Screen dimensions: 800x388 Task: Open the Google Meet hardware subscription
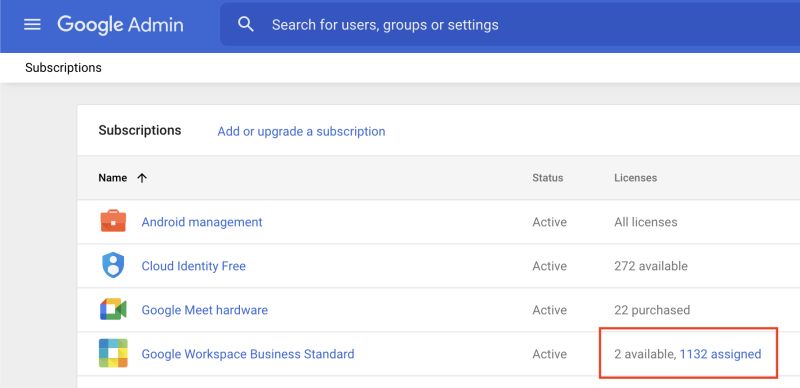click(205, 310)
